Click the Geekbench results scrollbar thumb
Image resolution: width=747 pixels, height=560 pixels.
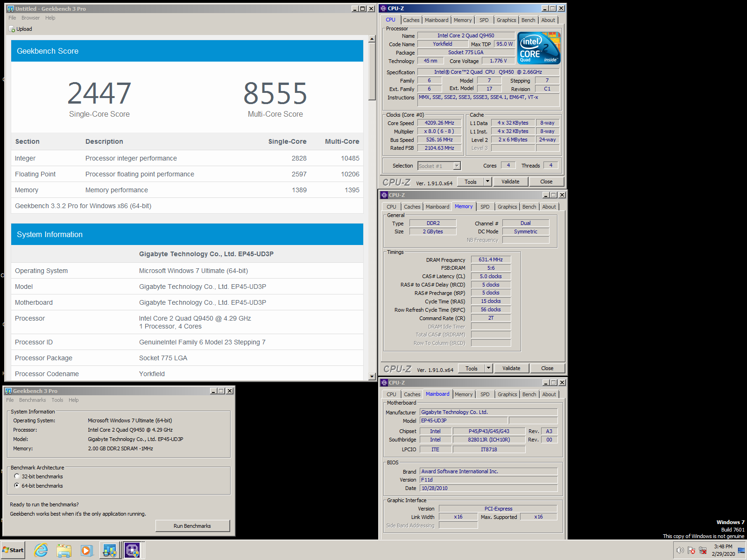[x=372, y=71]
